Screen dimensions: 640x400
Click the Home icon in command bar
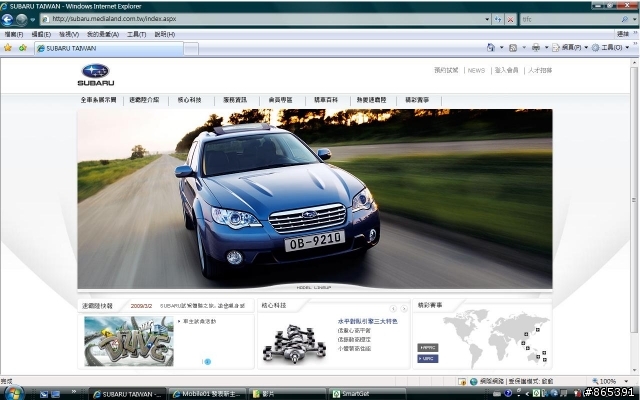pyautogui.click(x=491, y=48)
